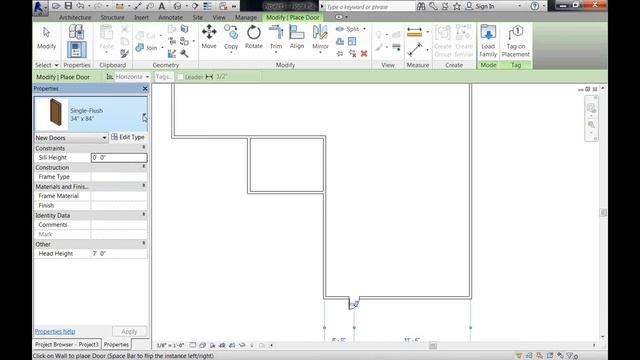Click the view scale 1/8" = 1'-0"

click(170, 345)
